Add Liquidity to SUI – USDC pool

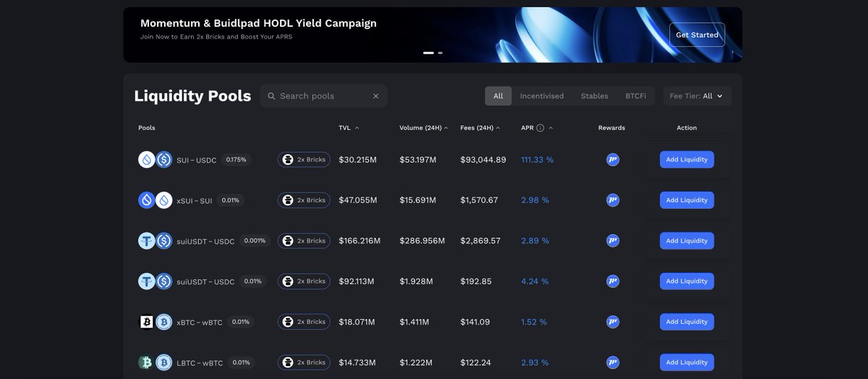[686, 160]
